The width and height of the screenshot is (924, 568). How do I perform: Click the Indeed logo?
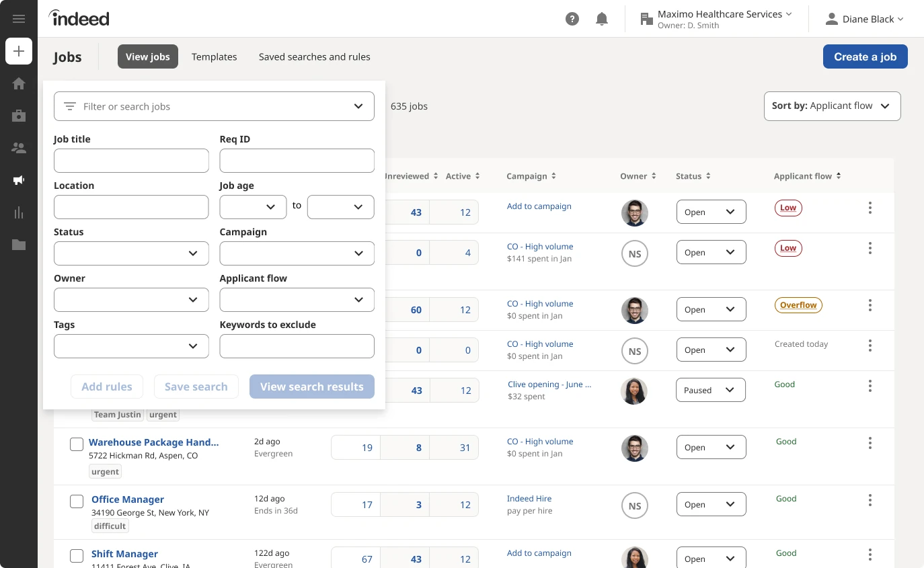(x=79, y=18)
